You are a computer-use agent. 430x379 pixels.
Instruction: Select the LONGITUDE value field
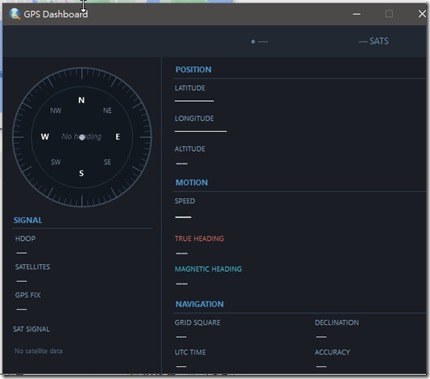[201, 131]
